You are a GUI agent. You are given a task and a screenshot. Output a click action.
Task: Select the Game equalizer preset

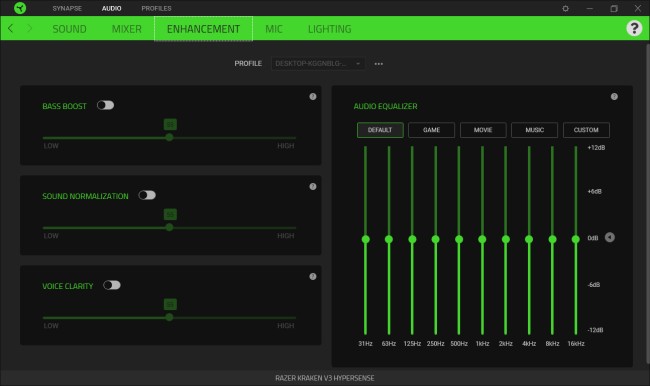(x=431, y=130)
